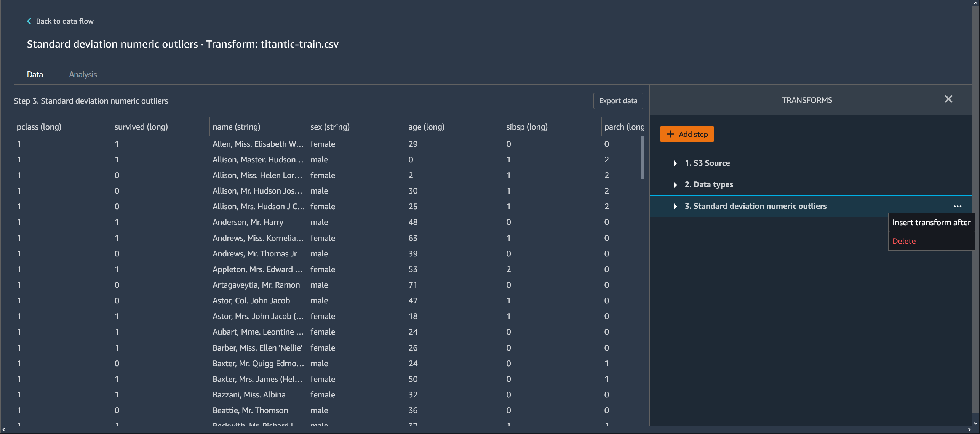Click the Add step icon
Viewport: 980px width, 434px height.
(x=670, y=134)
